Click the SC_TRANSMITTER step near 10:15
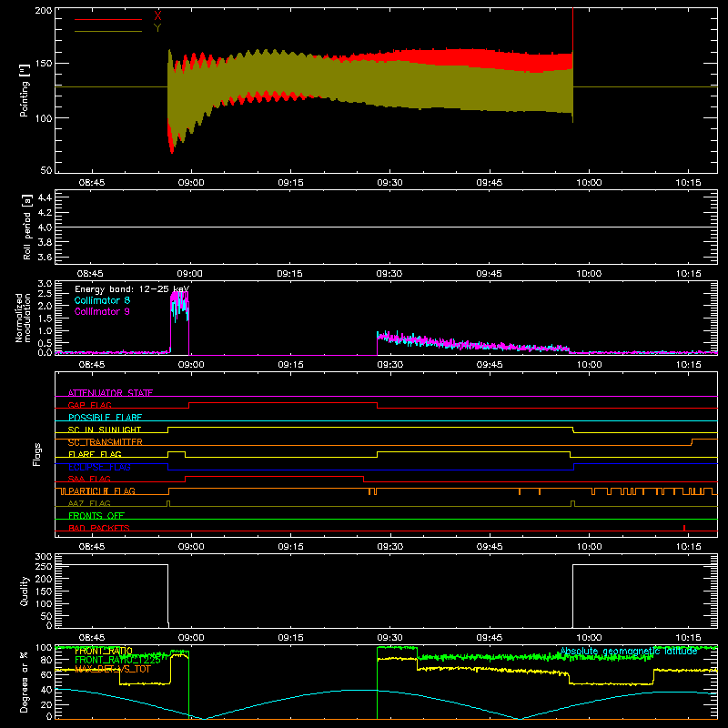The image size is (728, 728). point(693,442)
